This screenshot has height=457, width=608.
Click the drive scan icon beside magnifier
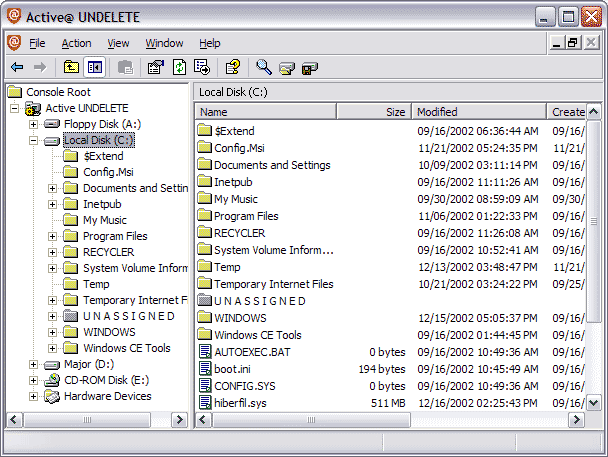pos(287,69)
